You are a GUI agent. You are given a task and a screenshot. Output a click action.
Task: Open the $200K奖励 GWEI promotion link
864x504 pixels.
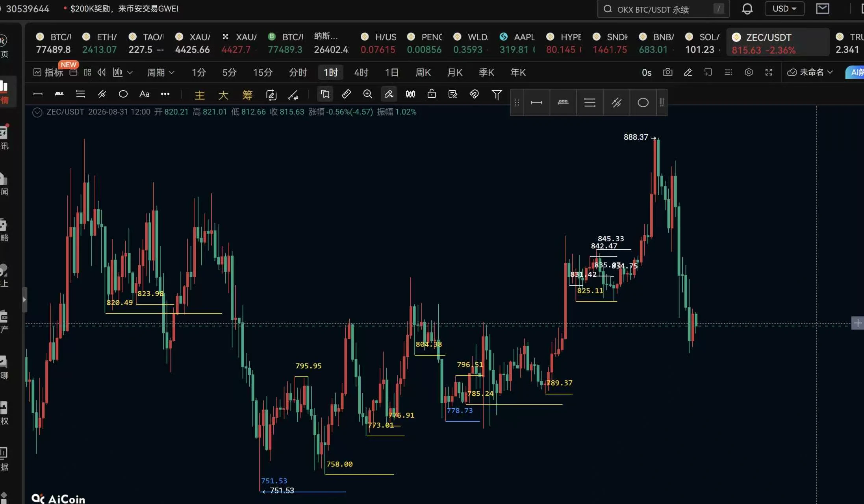click(124, 9)
